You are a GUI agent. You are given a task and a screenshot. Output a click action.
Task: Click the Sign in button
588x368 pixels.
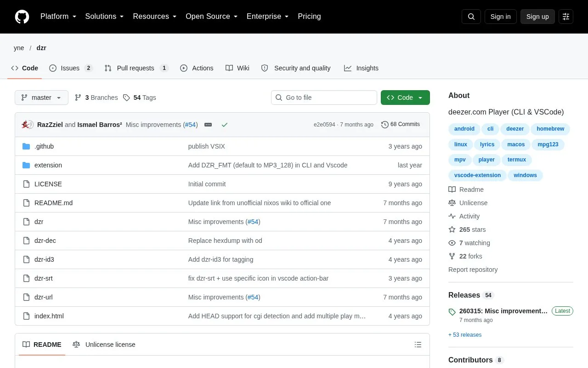(x=500, y=17)
